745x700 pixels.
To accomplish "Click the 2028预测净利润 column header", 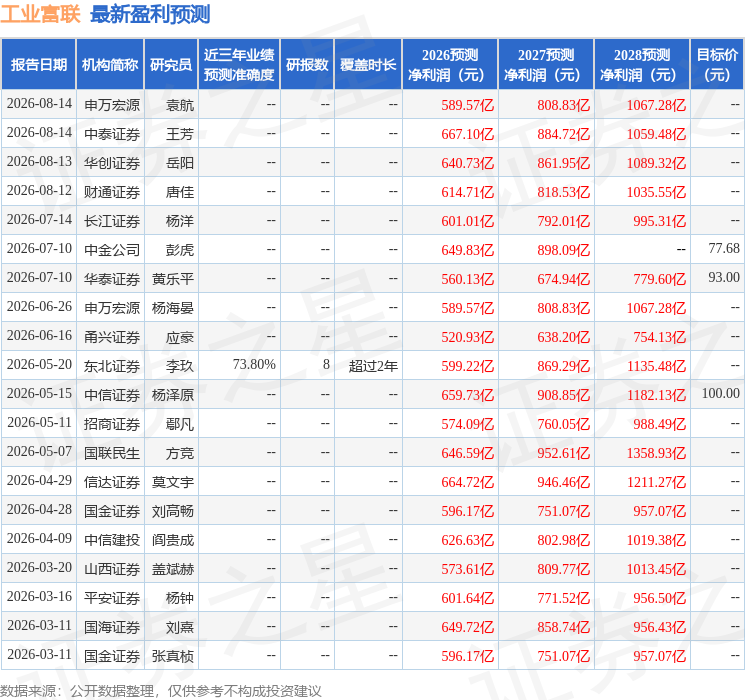I will tap(642, 65).
